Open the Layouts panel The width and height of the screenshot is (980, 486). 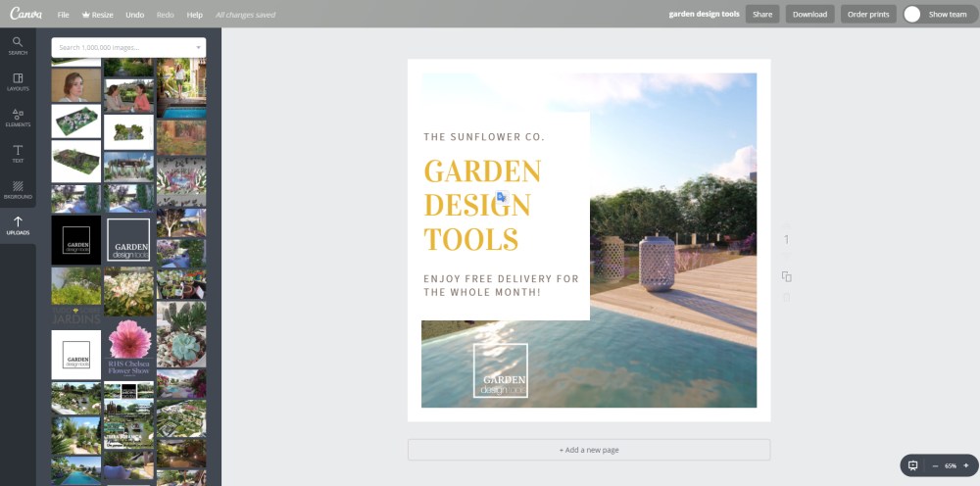(18, 81)
